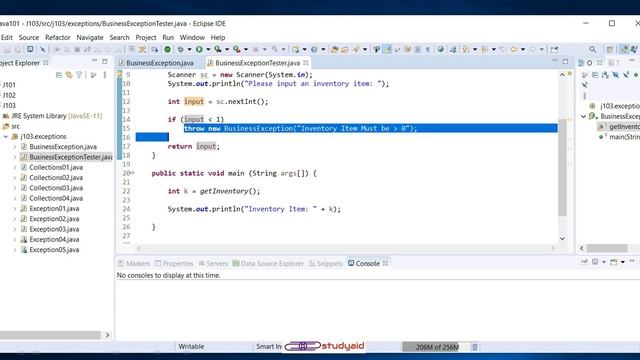Viewport: 640px width, 360px height.
Task: Expand the Collections01.java node
Action: pyautogui.click(x=15, y=167)
